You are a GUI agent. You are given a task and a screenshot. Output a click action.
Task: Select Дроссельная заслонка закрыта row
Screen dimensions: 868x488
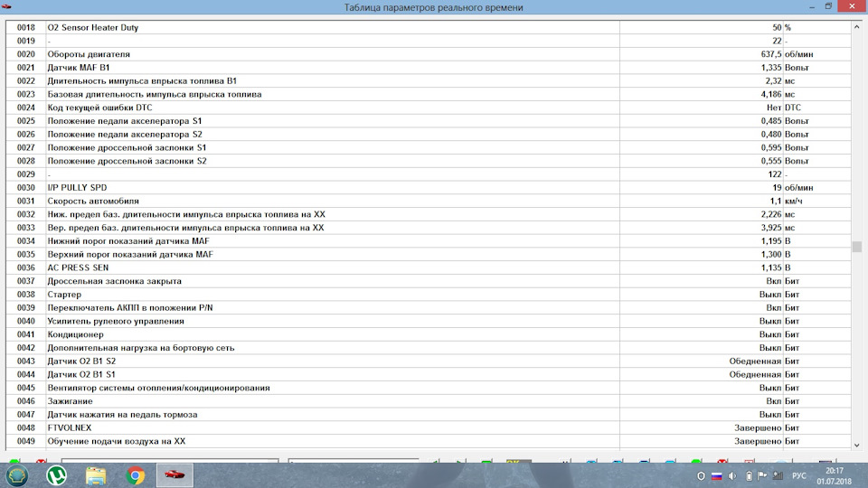point(429,281)
